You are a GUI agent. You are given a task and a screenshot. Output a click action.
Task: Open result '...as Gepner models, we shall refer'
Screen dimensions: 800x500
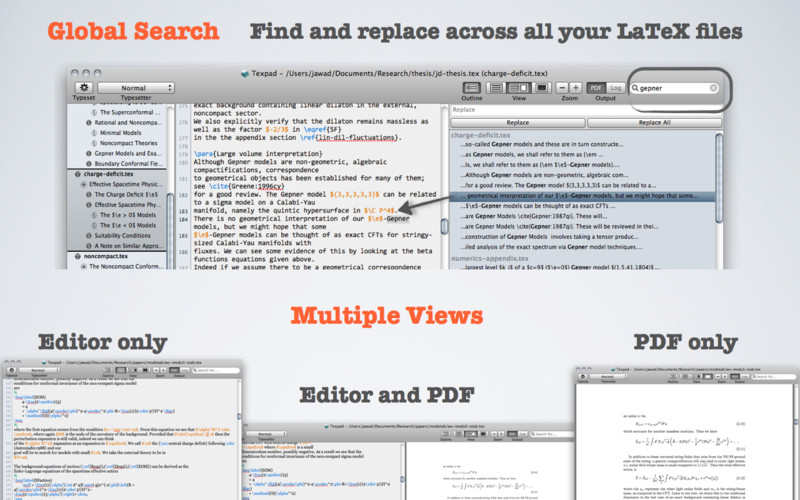pos(532,154)
